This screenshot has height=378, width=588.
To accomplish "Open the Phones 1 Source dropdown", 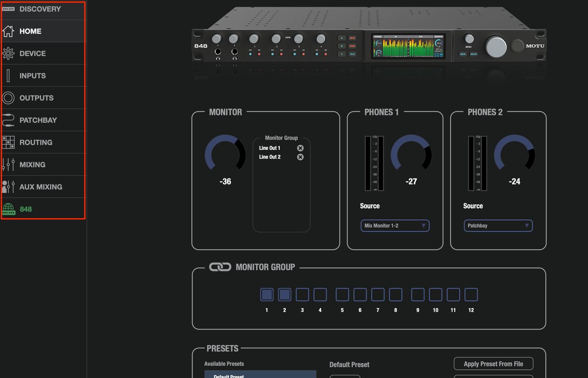I will coord(395,226).
